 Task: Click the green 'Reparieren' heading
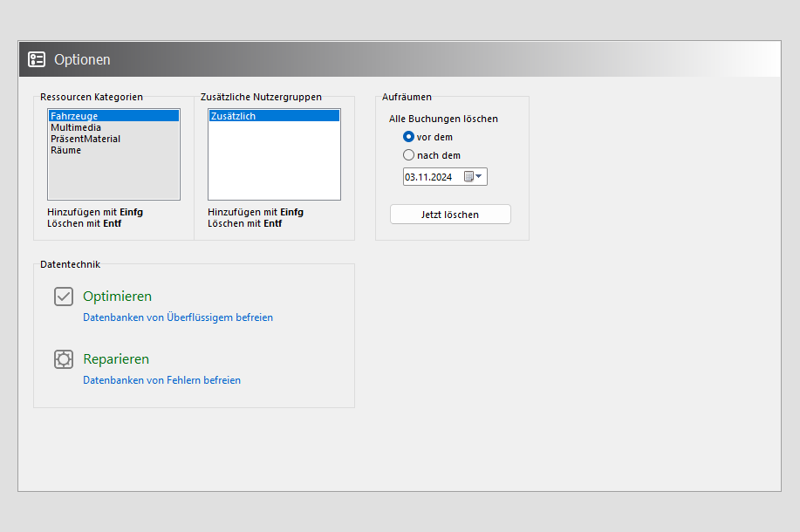pos(116,359)
